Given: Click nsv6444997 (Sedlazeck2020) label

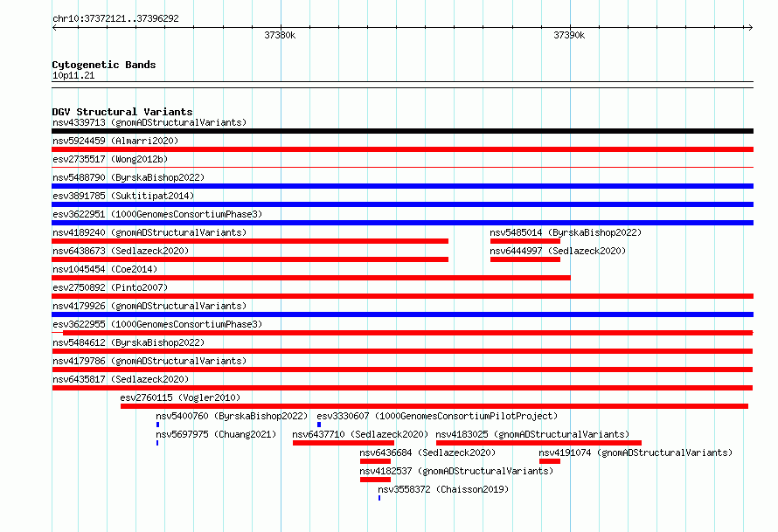Looking at the screenshot, I should click(x=558, y=251).
